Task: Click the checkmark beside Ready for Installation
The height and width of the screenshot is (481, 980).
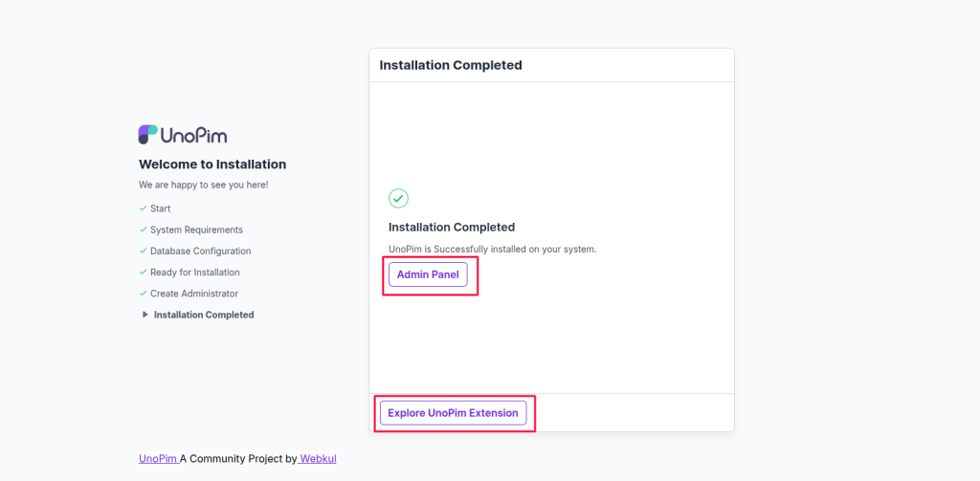Action: click(144, 272)
